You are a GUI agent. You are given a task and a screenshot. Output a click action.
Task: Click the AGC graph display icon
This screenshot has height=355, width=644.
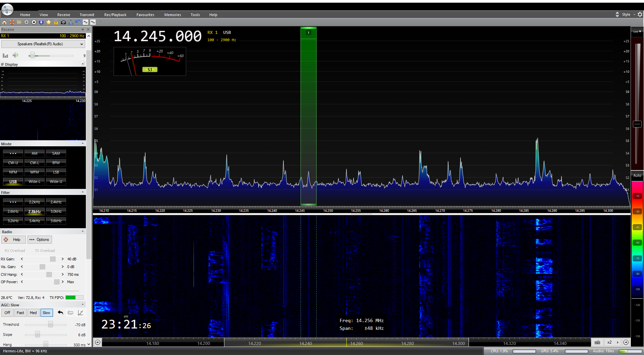(80, 313)
